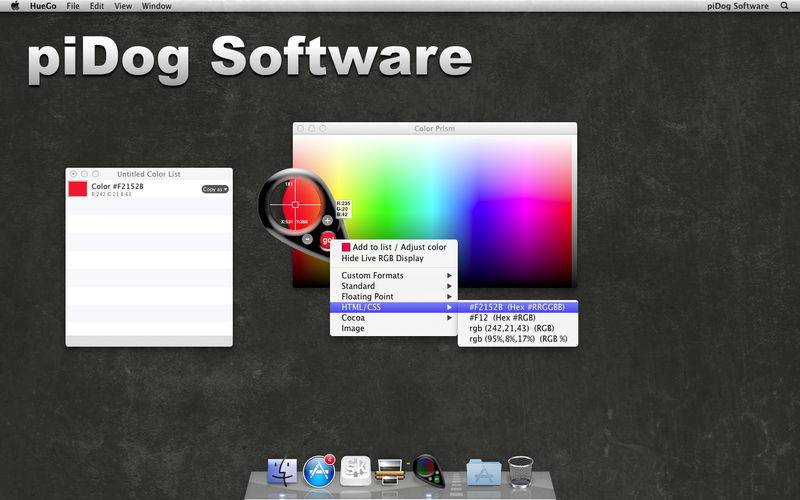
Task: Open Finder from the Dock
Action: [x=282, y=471]
